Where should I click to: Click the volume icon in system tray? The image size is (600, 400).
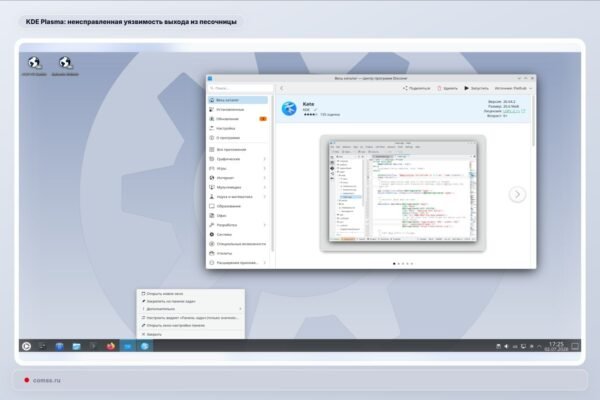(x=506, y=346)
